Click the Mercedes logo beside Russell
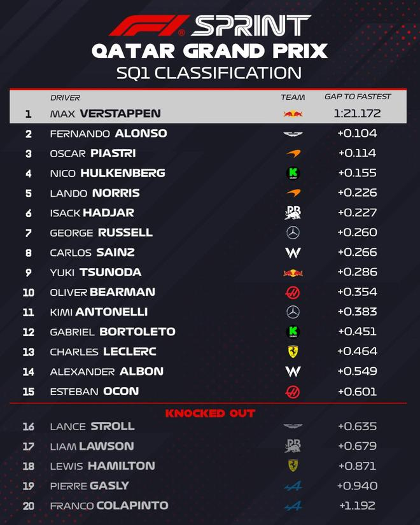Viewport: 420px width, 525px height. click(293, 233)
